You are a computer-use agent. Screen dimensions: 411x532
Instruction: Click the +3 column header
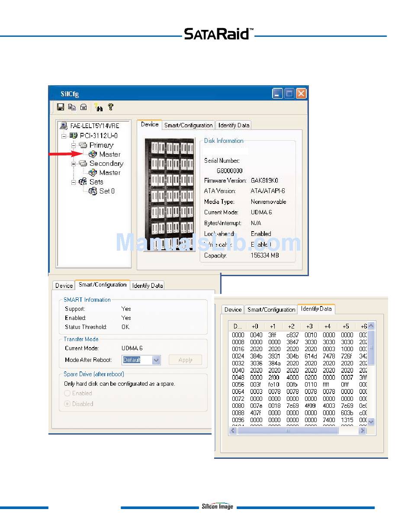310,326
